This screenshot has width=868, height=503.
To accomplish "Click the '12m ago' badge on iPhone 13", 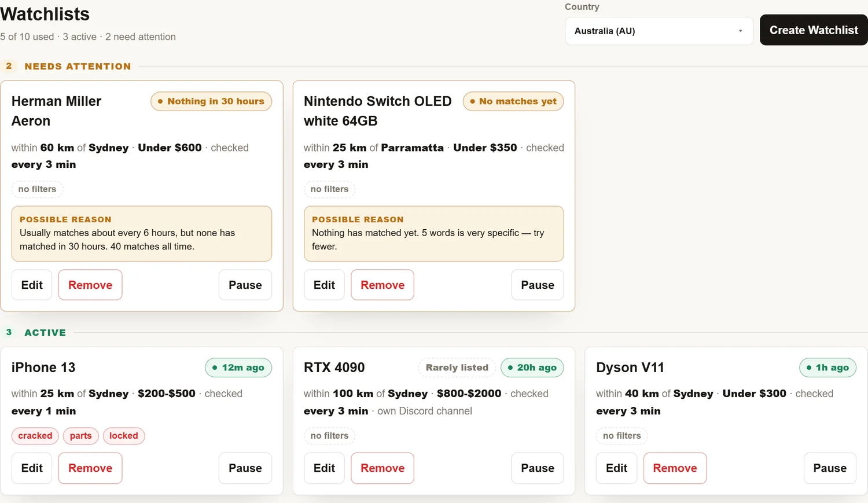I will (x=238, y=368).
